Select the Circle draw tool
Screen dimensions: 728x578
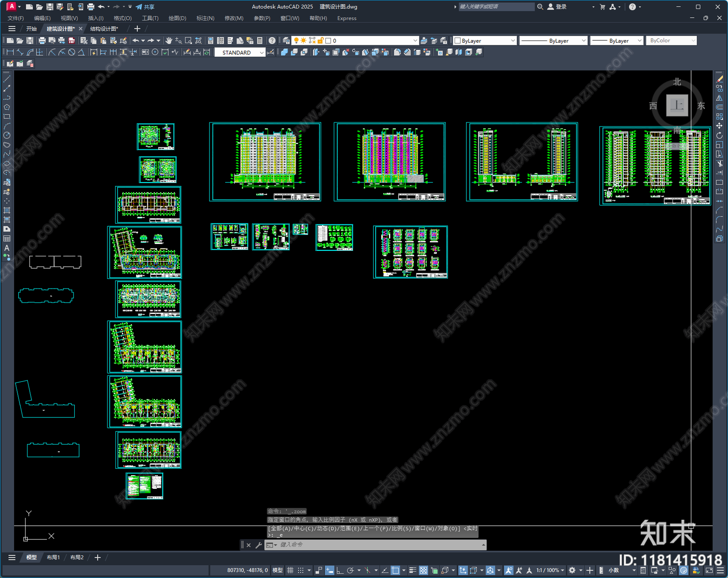pyautogui.click(x=7, y=135)
